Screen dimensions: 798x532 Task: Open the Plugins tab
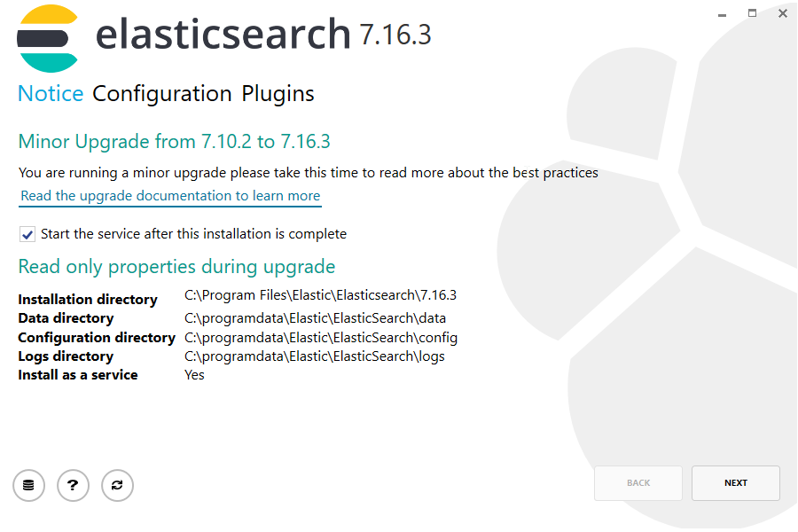[x=278, y=93]
